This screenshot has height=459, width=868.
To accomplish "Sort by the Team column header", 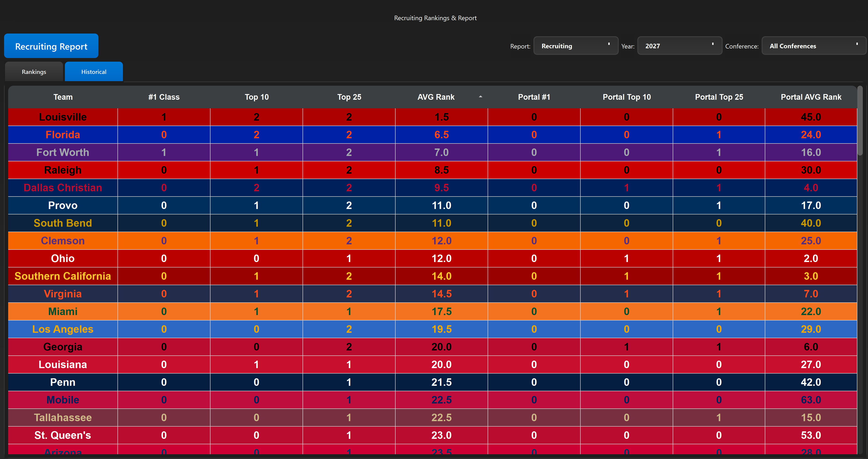I will [63, 97].
